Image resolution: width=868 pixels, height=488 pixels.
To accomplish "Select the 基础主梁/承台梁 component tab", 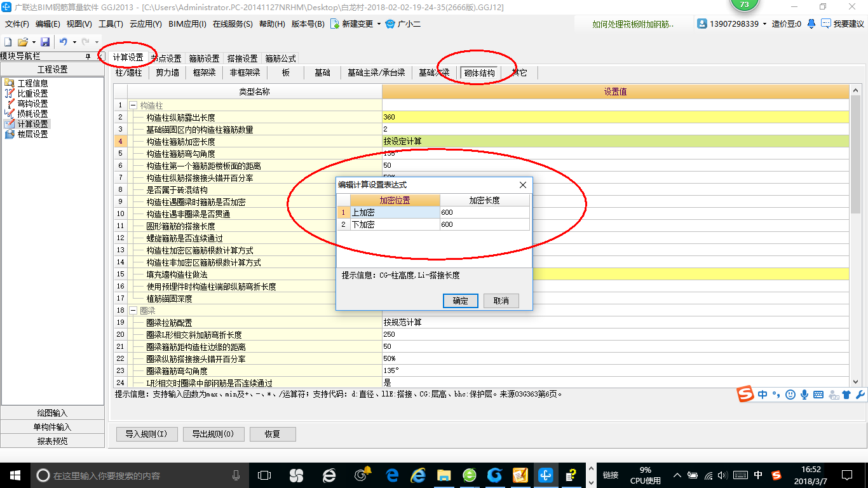I will (x=376, y=73).
